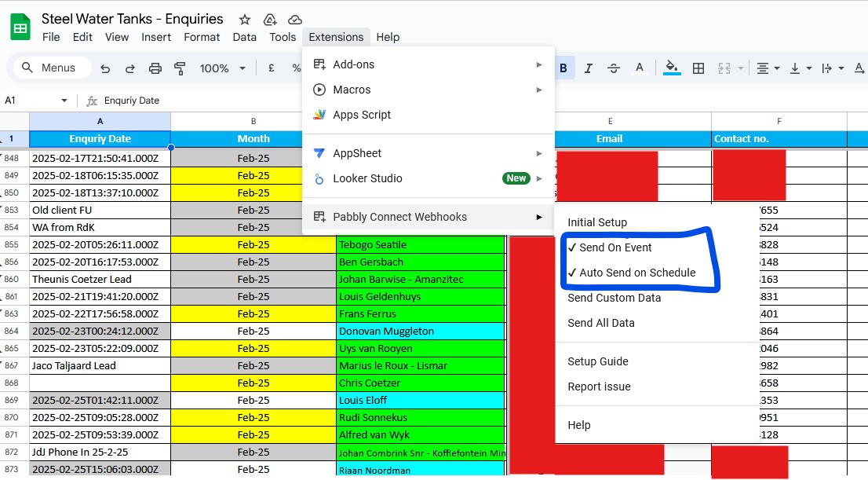The height and width of the screenshot is (480, 868).
Task: Search the Menus box
Action: click(x=52, y=68)
